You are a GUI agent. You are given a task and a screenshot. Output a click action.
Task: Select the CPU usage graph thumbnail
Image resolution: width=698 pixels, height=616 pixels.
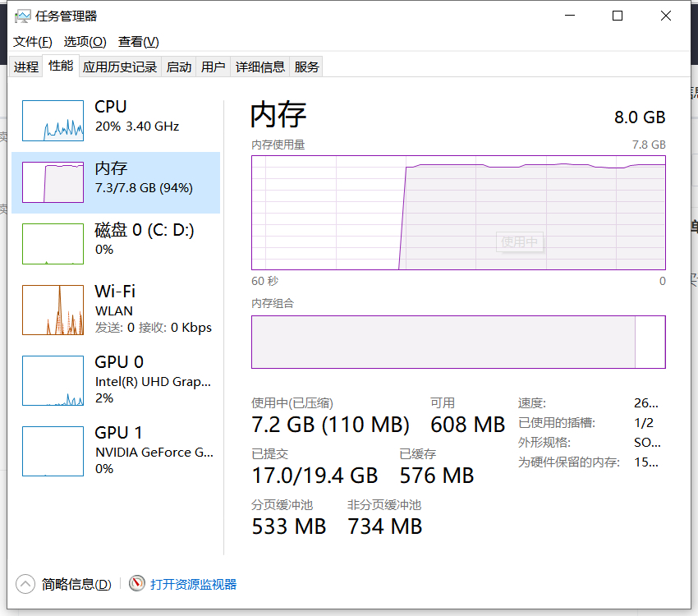[x=53, y=121]
